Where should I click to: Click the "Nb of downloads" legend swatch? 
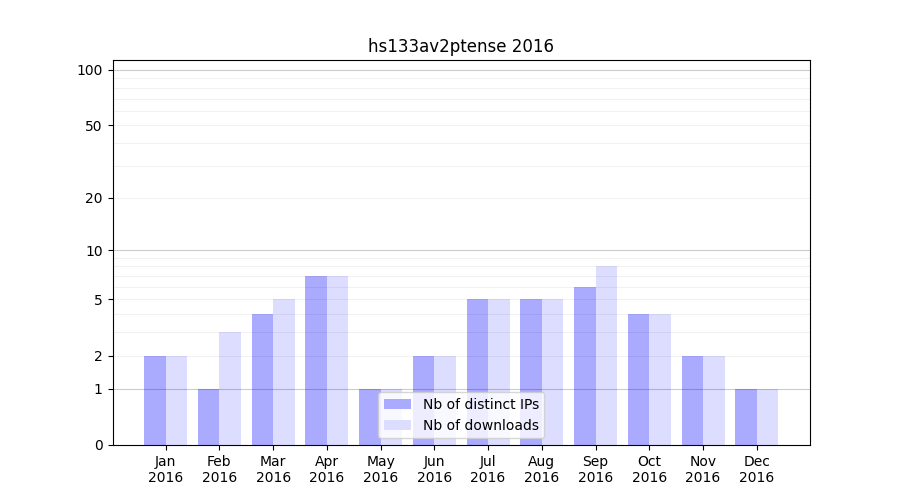click(x=397, y=425)
